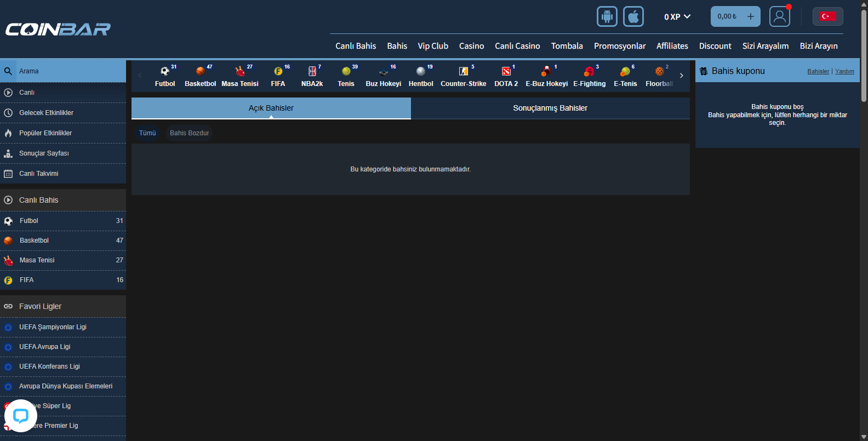Screen dimensions: 868x441
Task: Open Popüler Etkinlikler in the sidebar
Action: (x=63, y=133)
